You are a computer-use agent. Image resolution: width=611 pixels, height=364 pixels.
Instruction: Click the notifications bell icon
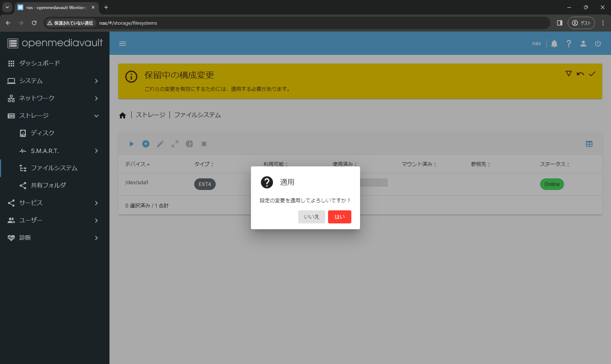coord(554,44)
